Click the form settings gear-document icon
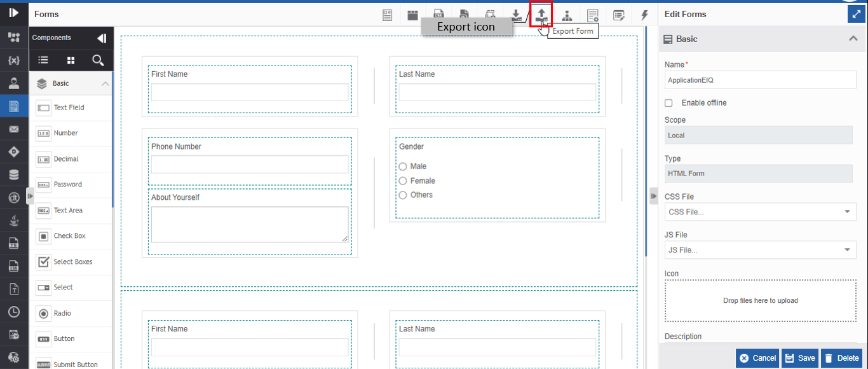 point(592,15)
